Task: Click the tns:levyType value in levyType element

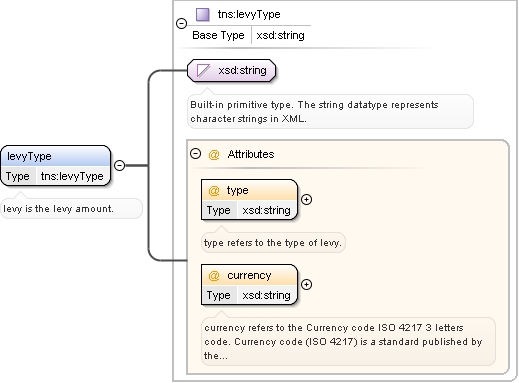Action: coord(72,176)
